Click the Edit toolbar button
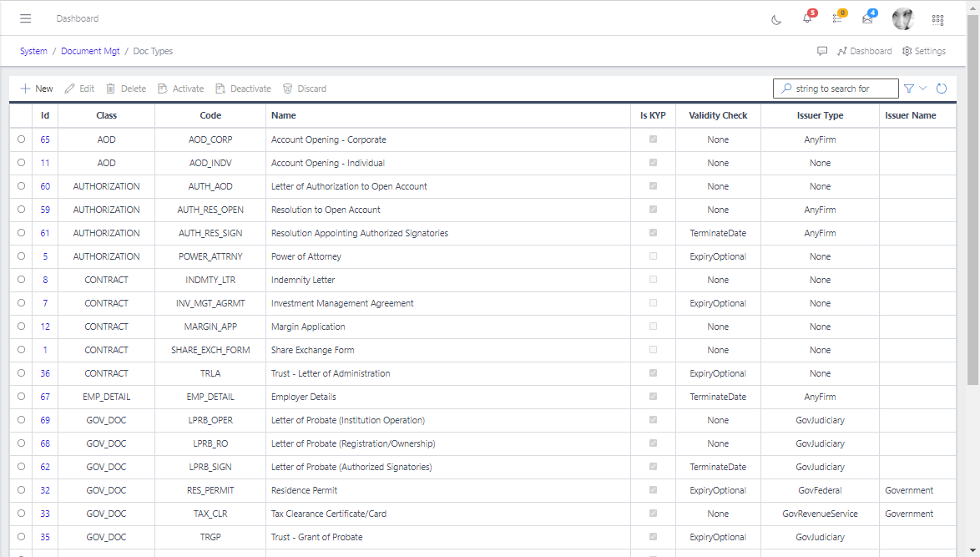This screenshot has width=980, height=557. point(79,89)
